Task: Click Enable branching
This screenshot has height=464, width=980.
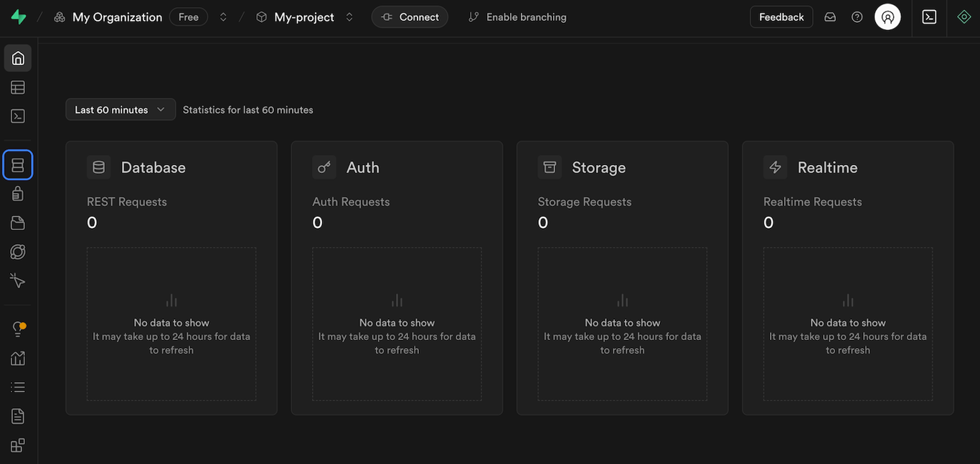Action: tap(517, 16)
